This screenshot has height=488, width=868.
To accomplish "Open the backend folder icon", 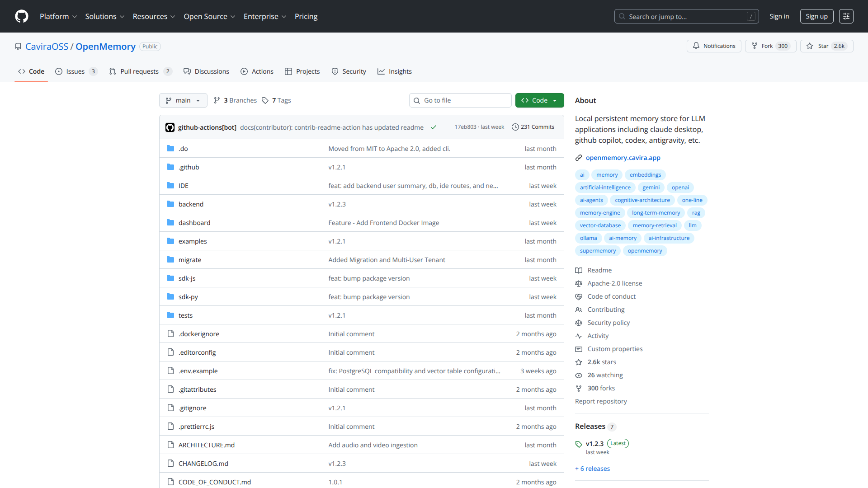I will coord(171,204).
